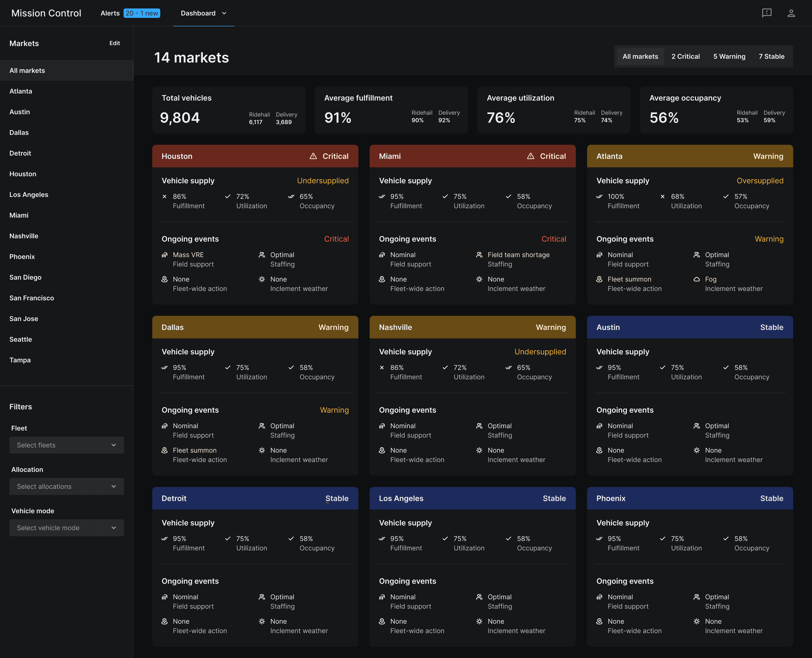Click Houston's Critical warning triangle icon

[x=313, y=156]
